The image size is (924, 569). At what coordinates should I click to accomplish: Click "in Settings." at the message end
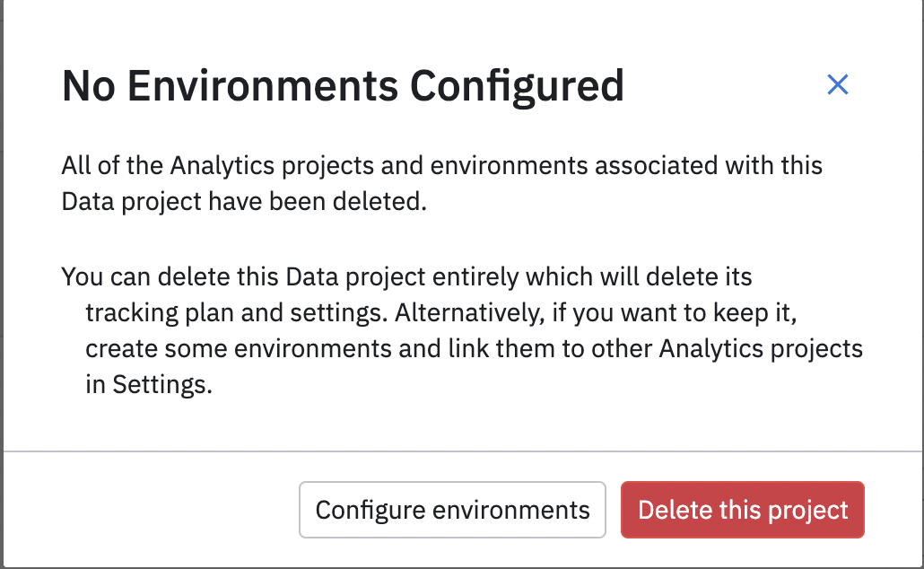click(149, 384)
